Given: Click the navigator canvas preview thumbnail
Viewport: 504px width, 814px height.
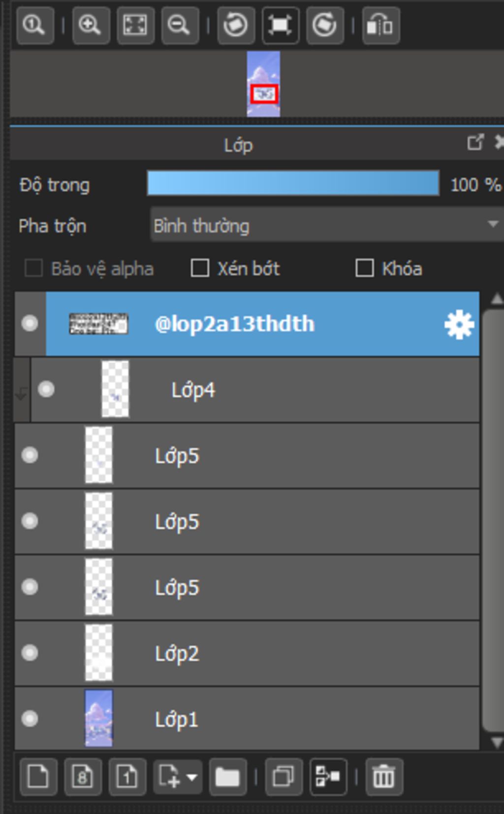Looking at the screenshot, I should 263,84.
